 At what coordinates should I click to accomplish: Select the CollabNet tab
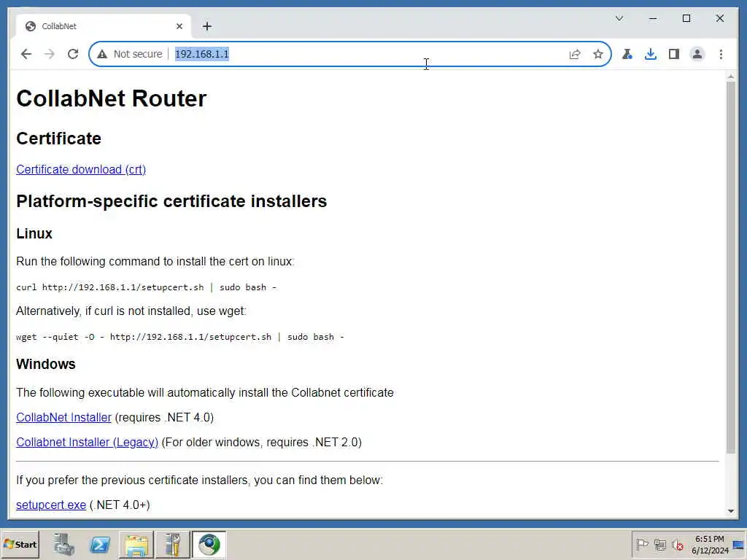click(x=103, y=26)
